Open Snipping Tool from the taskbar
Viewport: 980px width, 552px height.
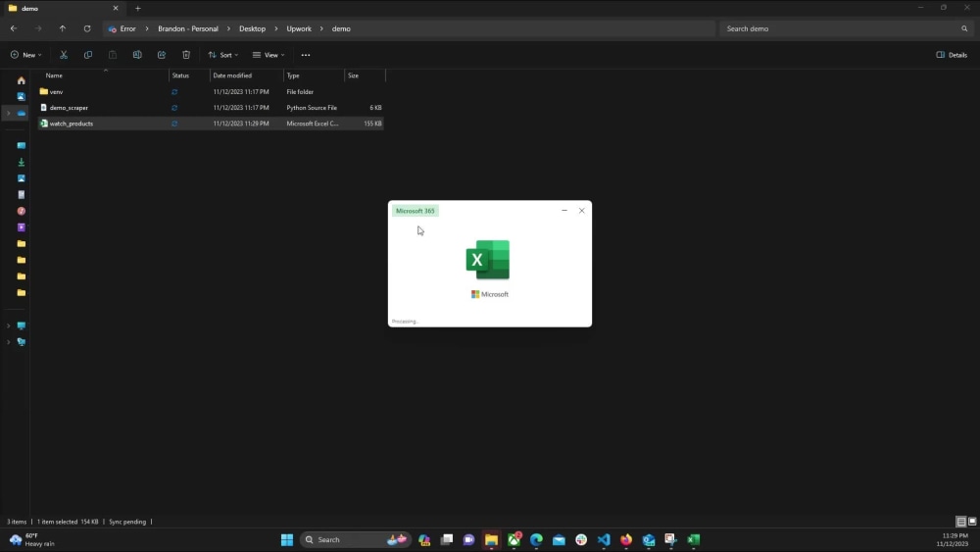[x=670, y=539]
